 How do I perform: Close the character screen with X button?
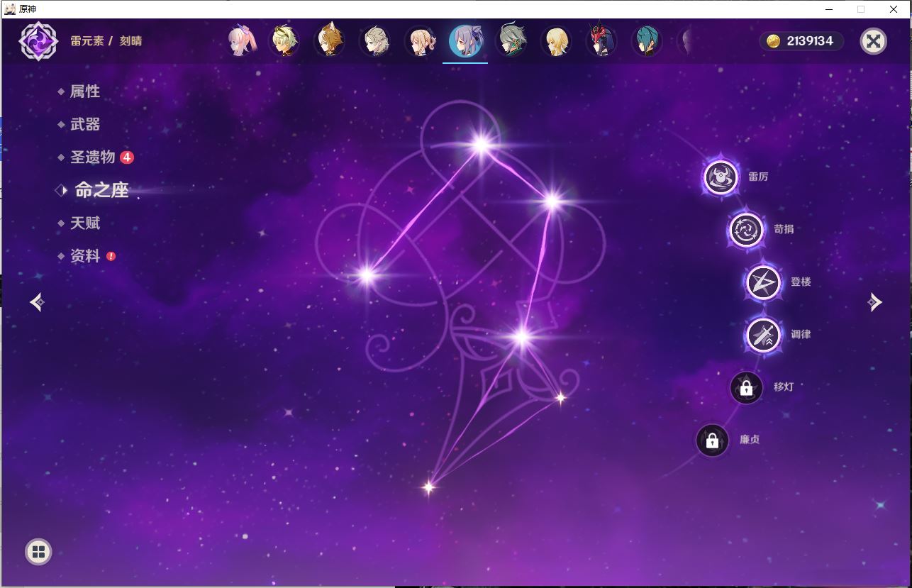point(874,41)
